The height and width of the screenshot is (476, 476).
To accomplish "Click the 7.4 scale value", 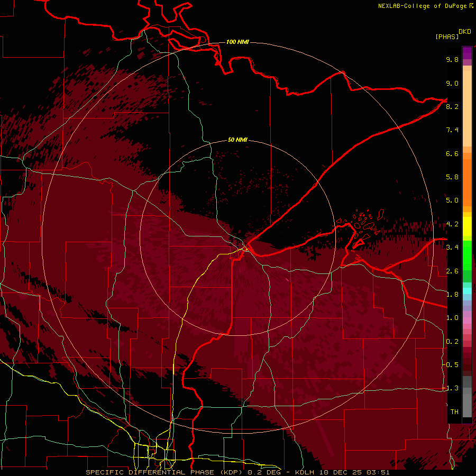I will click(x=452, y=130).
